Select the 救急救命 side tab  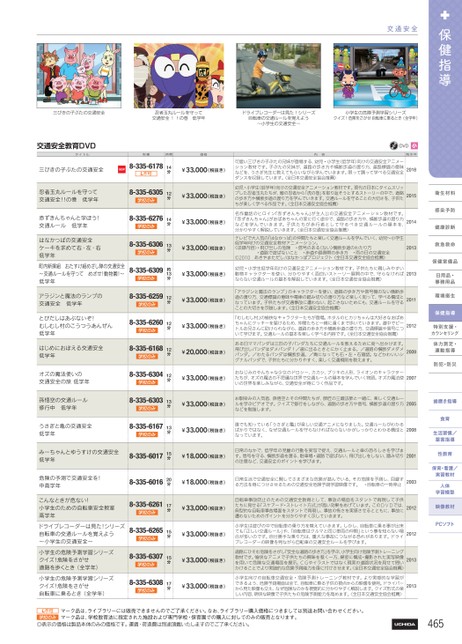(x=445, y=244)
